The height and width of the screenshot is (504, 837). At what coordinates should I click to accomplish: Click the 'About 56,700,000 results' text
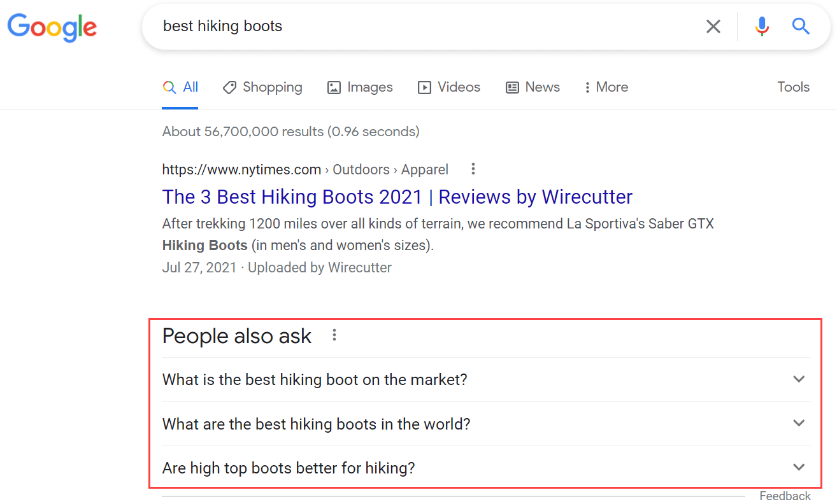tap(290, 132)
